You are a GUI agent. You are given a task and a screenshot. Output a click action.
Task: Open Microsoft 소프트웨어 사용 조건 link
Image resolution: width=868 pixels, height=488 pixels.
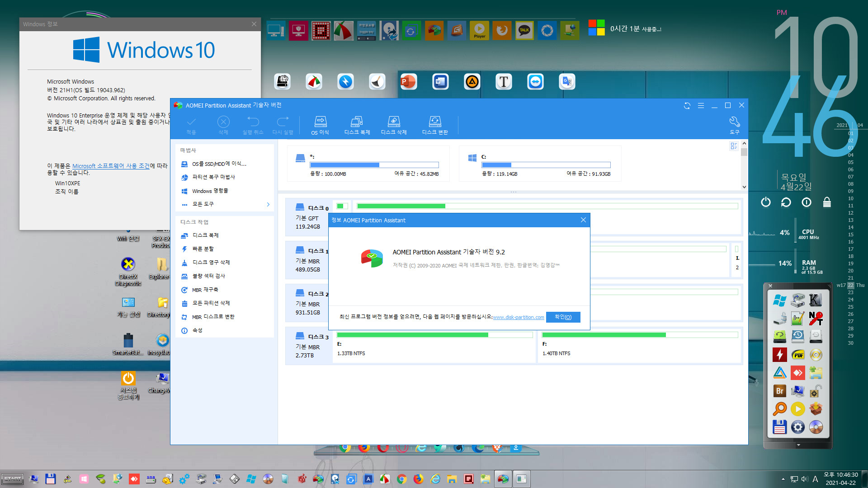(x=111, y=166)
